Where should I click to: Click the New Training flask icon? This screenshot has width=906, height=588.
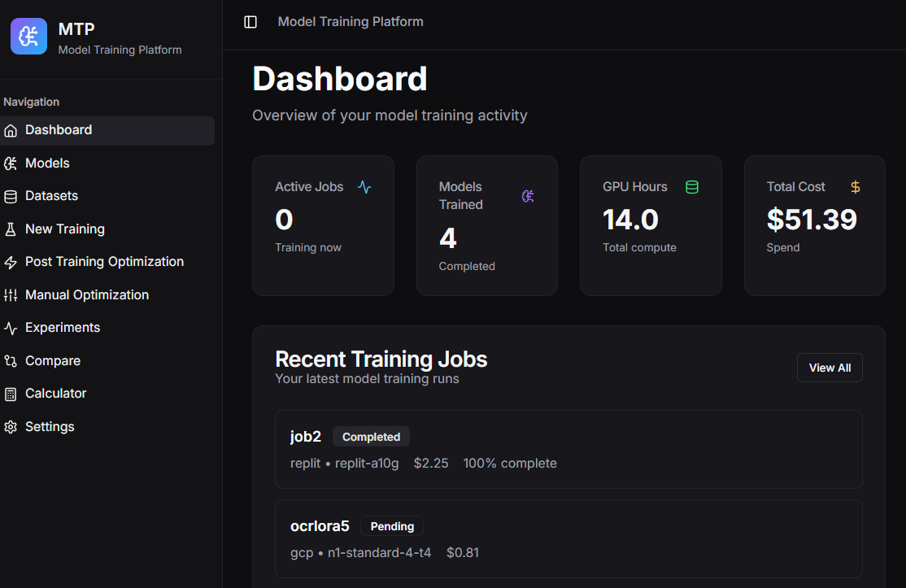11,229
